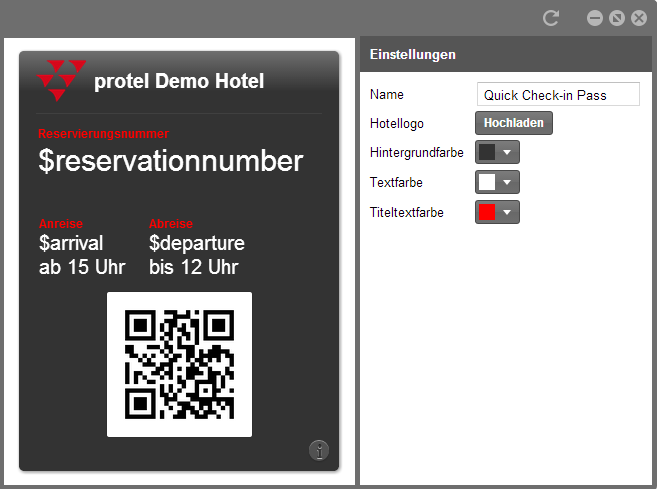
Task: Click into the Name input field
Action: pyautogui.click(x=558, y=94)
